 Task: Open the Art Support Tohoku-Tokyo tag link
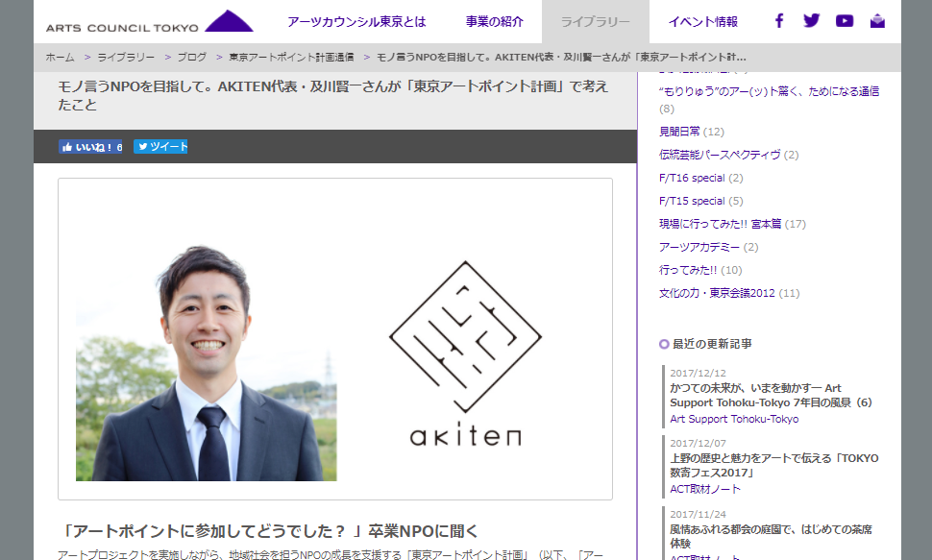point(734,419)
